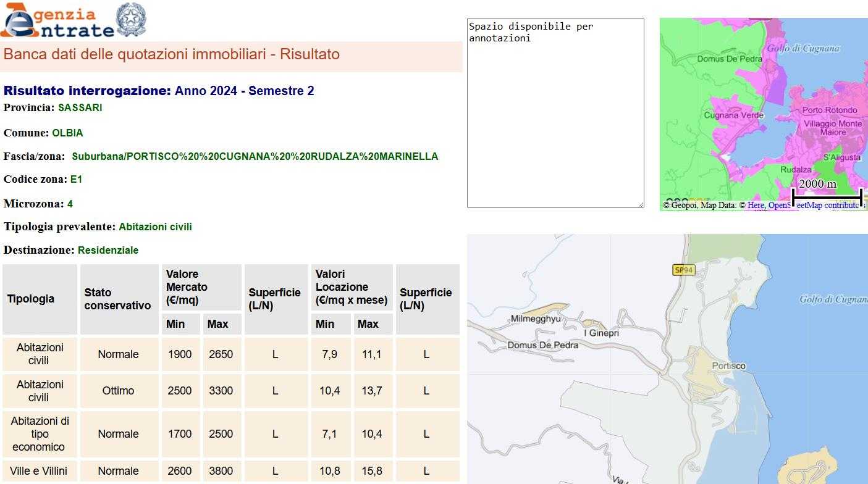Click the Tipologia column header

click(31, 299)
